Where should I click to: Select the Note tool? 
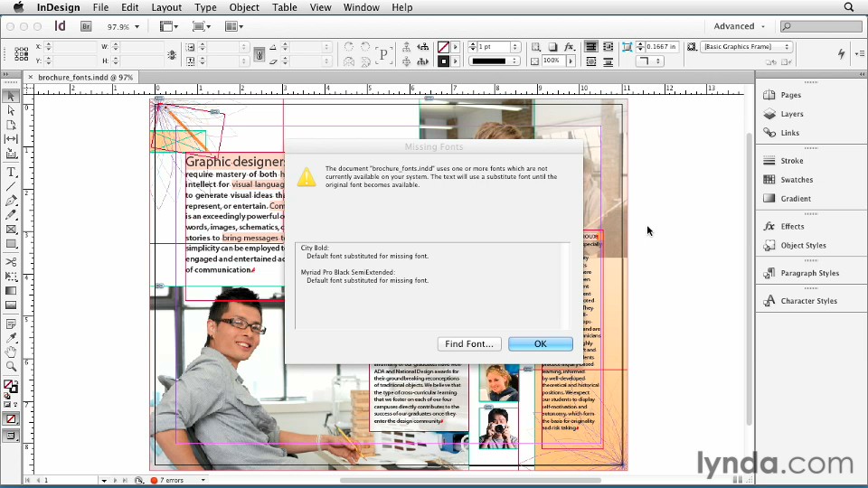click(x=11, y=324)
